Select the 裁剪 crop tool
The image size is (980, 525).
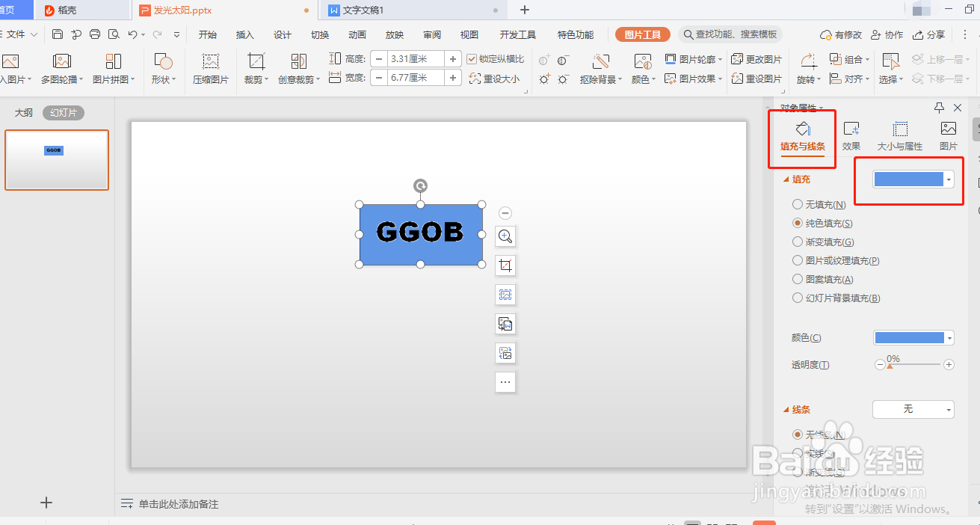[x=256, y=69]
